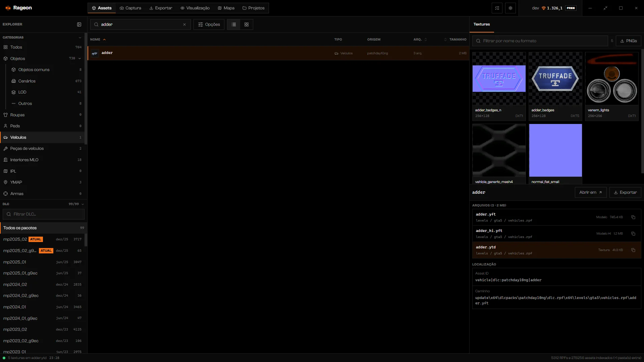The height and width of the screenshot is (362, 644).
Task: Open the tasks checklist icon in title bar
Action: pyautogui.click(x=497, y=8)
